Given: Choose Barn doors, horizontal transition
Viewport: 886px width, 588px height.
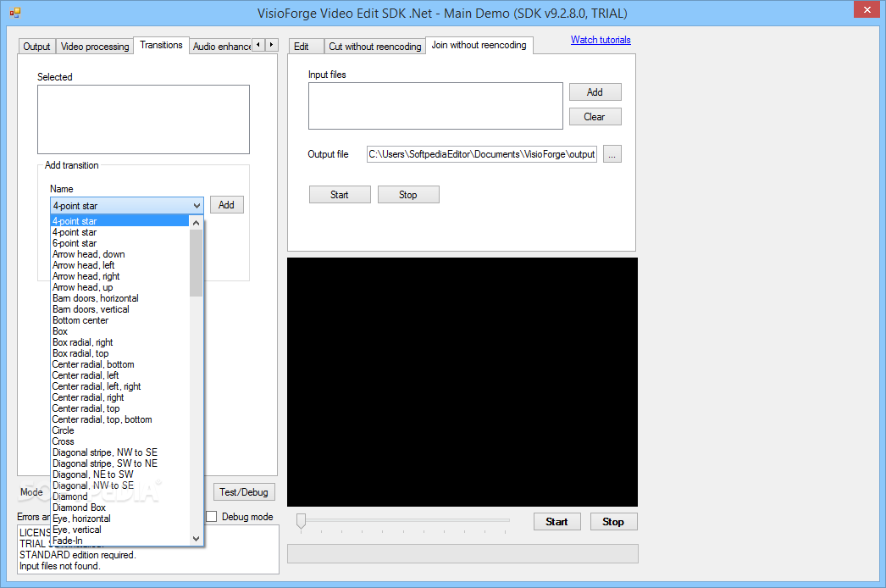Looking at the screenshot, I should pyautogui.click(x=119, y=298).
